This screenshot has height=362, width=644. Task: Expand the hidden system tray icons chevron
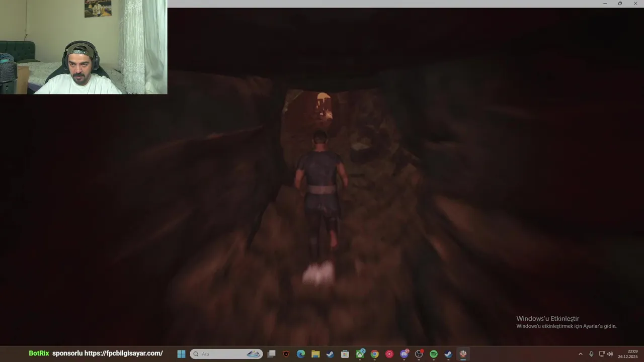[580, 354]
